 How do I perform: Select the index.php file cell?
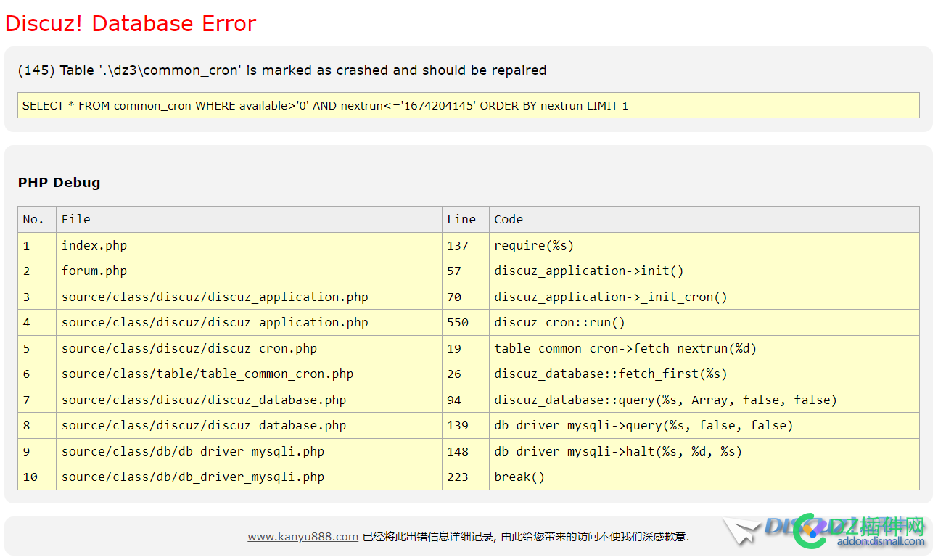point(249,245)
